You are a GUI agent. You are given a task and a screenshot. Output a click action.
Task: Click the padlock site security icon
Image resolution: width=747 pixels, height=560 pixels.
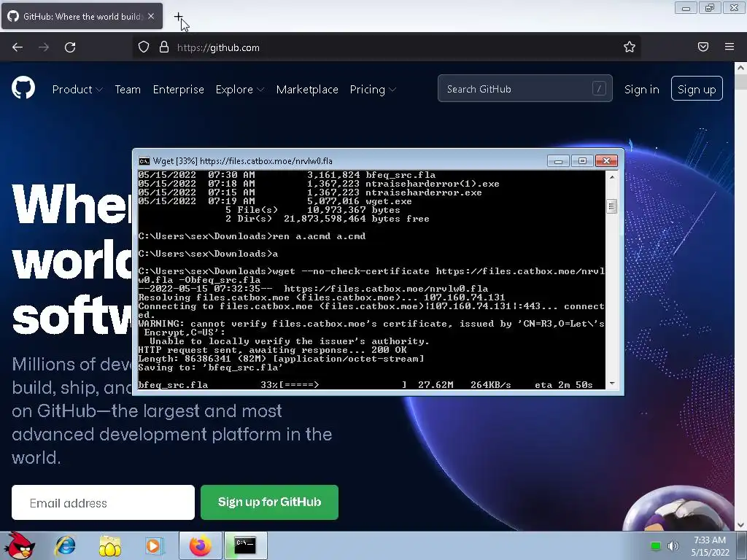164,47
